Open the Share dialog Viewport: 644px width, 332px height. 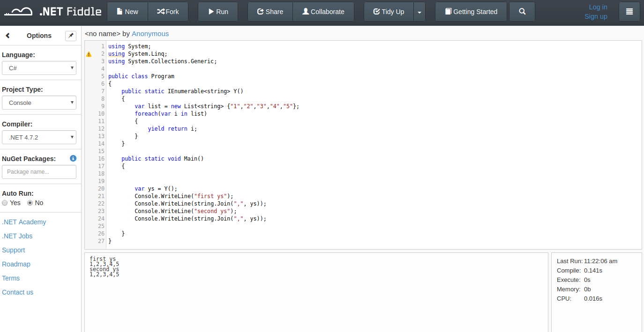(270, 12)
